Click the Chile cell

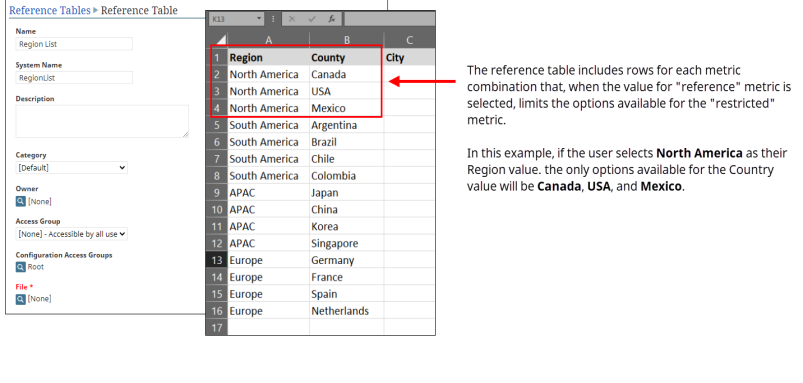pyautogui.click(x=347, y=159)
